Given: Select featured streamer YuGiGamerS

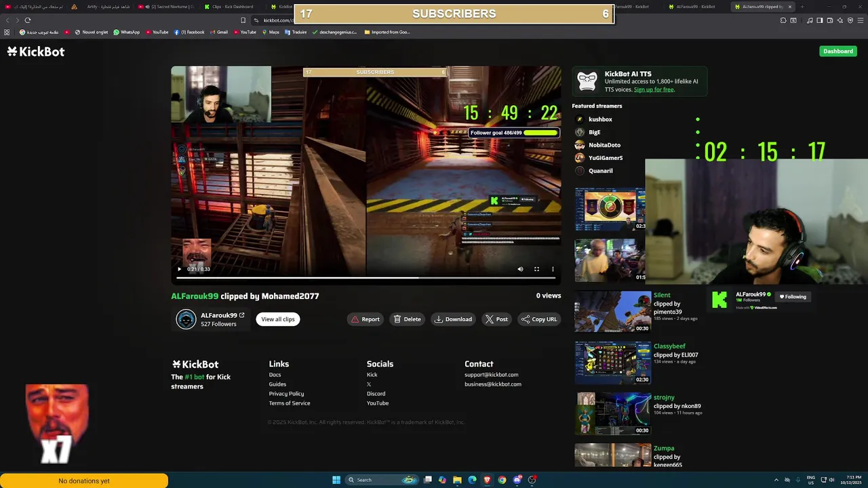Looking at the screenshot, I should click(606, 158).
